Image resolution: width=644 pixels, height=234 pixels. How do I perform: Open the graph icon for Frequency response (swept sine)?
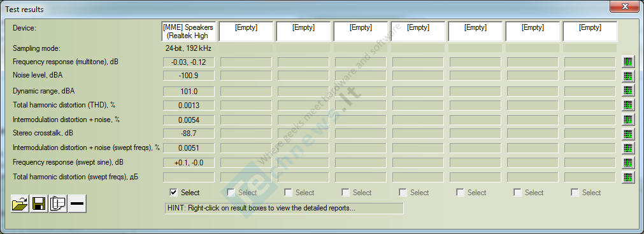tap(628, 163)
